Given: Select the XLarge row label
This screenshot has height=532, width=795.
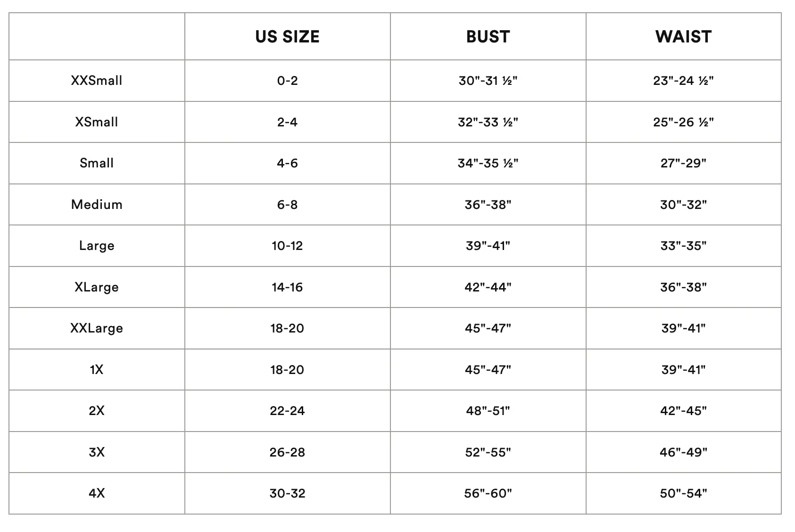Looking at the screenshot, I should click(x=97, y=287).
